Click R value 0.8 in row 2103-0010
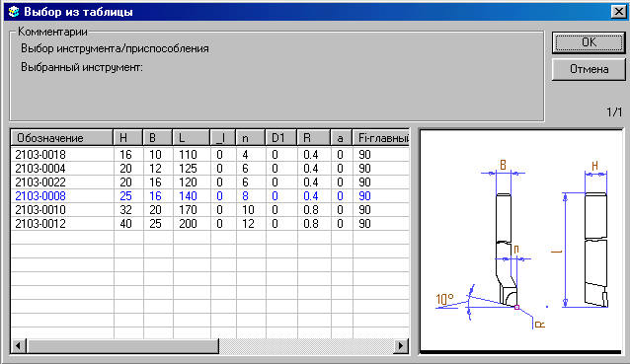 [311, 210]
